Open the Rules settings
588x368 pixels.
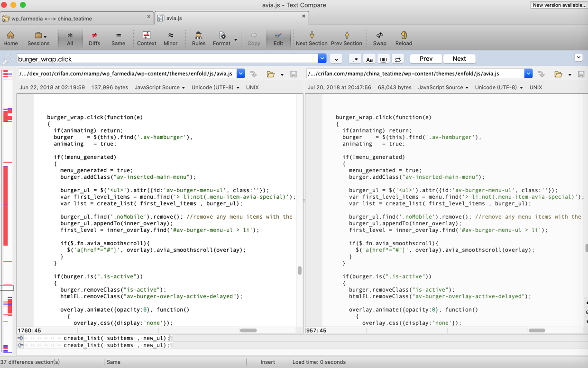pos(199,38)
